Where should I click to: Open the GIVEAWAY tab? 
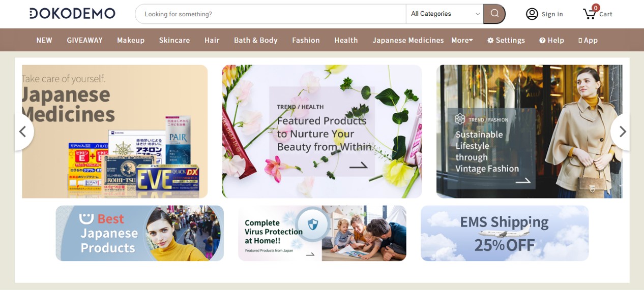(x=84, y=40)
